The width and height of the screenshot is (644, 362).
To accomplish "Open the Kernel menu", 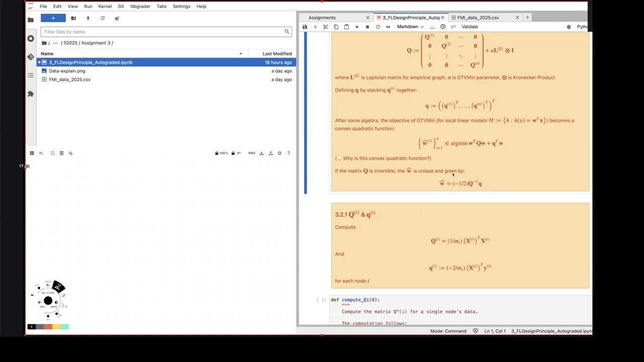I will pos(105,6).
